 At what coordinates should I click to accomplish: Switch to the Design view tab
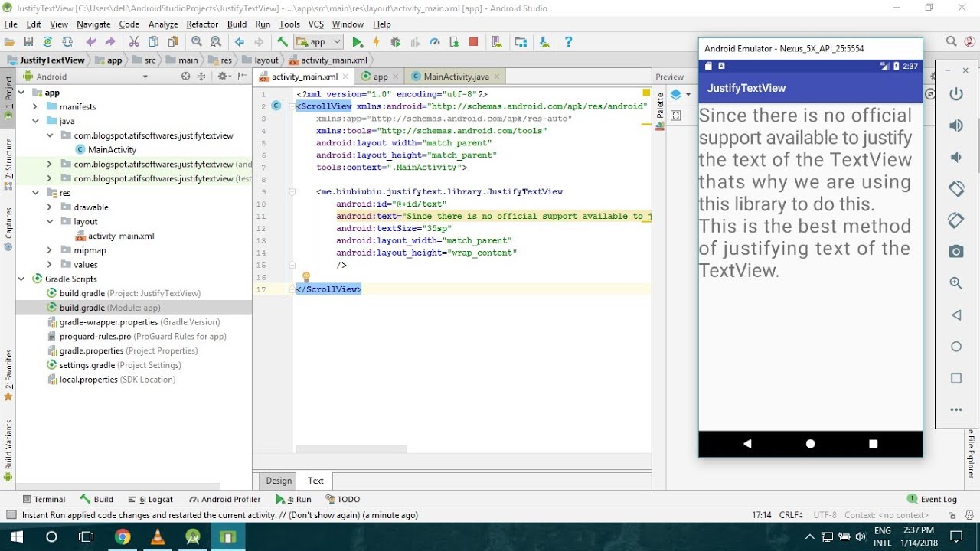[279, 481]
